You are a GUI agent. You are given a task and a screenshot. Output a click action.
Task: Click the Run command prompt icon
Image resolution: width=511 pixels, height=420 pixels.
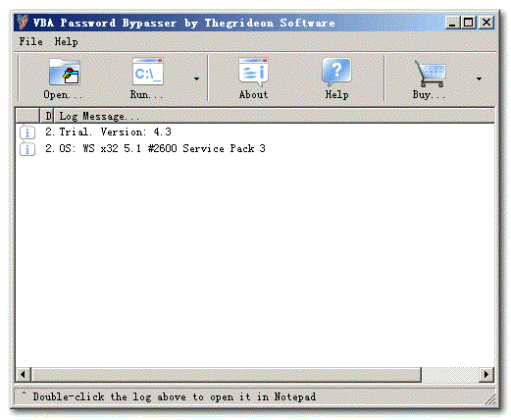coord(148,72)
